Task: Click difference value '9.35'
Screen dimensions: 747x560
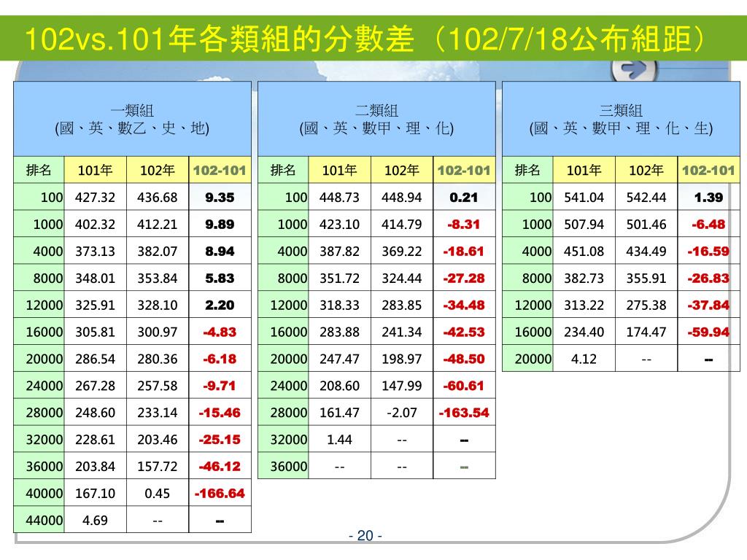Action: pos(220,197)
